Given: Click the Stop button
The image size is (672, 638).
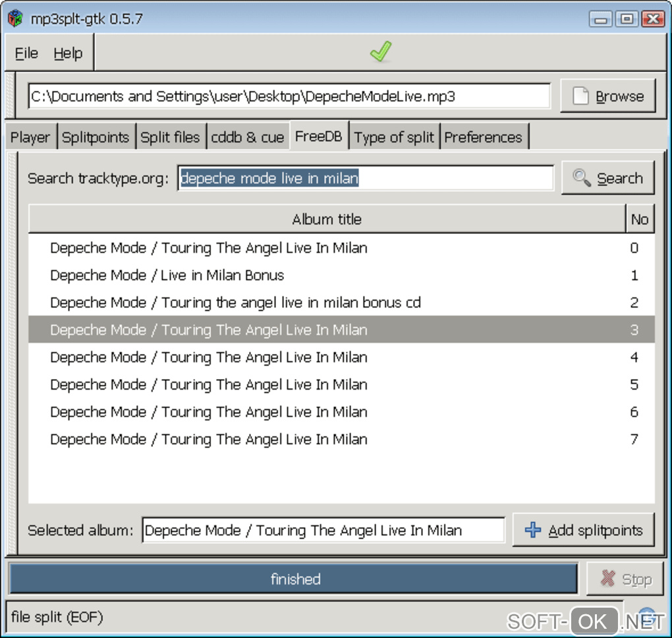Looking at the screenshot, I should pos(625,579).
